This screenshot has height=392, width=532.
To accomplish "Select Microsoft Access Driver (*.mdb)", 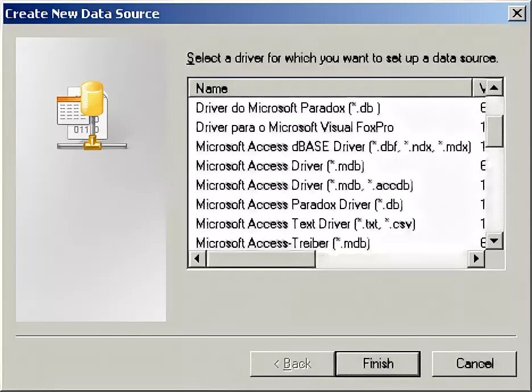I will click(x=337, y=166).
